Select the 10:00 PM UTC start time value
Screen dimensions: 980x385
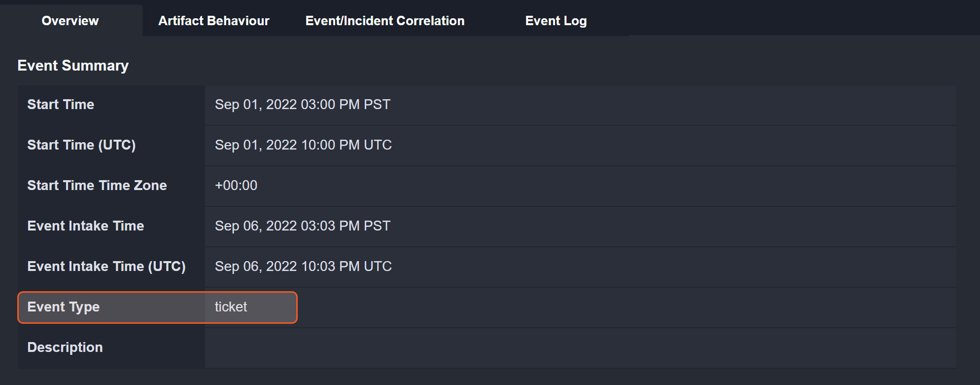(x=303, y=145)
